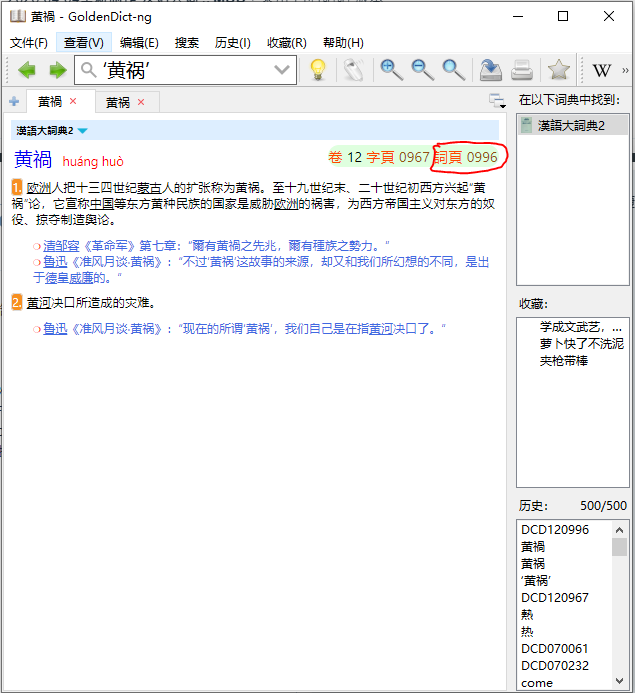Click the 詞頁 0996 page reference
The image size is (635, 693).
pos(466,157)
